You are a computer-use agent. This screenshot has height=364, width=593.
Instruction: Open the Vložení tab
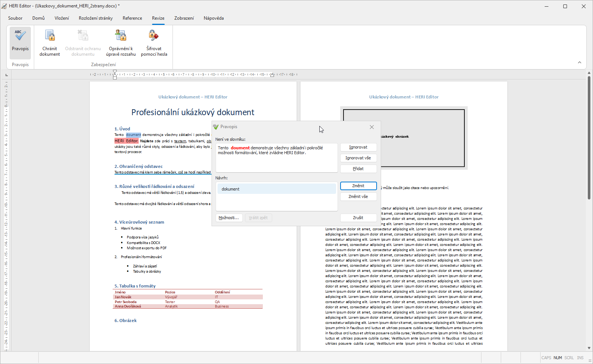pos(62,18)
